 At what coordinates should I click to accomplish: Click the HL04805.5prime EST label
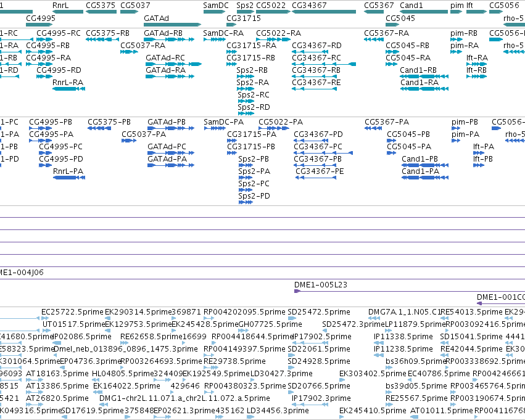coord(123,374)
